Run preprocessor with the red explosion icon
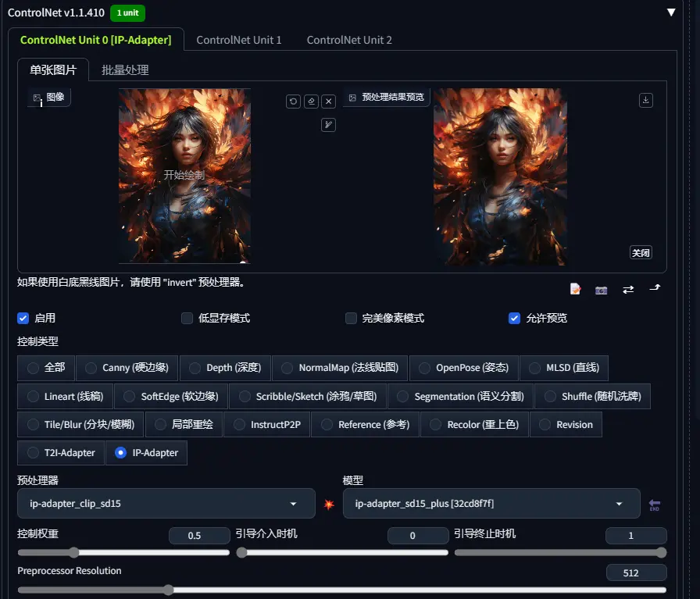 pos(329,505)
